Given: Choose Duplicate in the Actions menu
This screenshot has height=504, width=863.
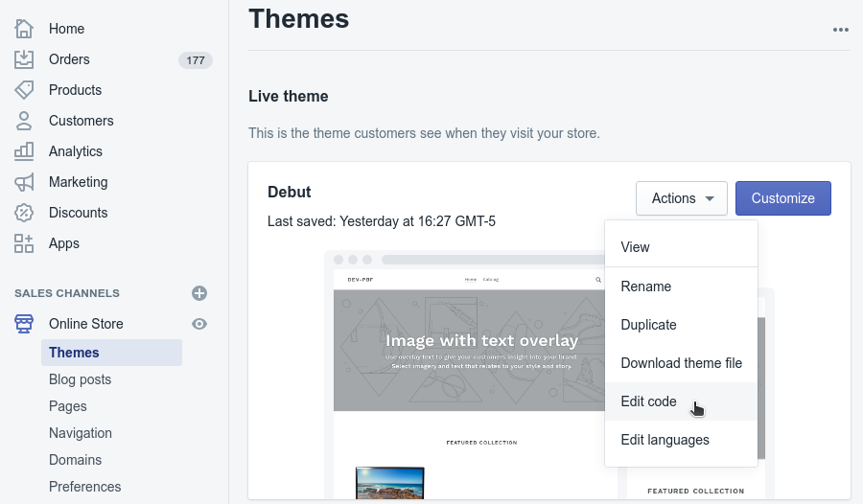Looking at the screenshot, I should [x=649, y=325].
